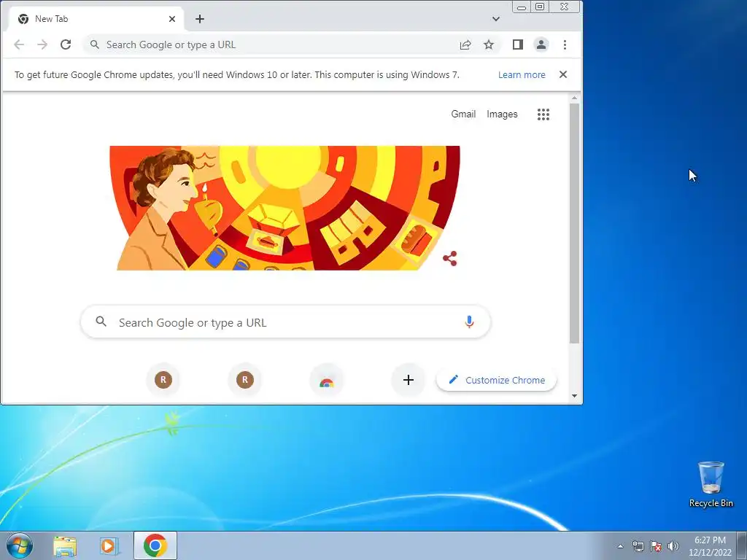Open the Google apps grid icon

pos(543,114)
